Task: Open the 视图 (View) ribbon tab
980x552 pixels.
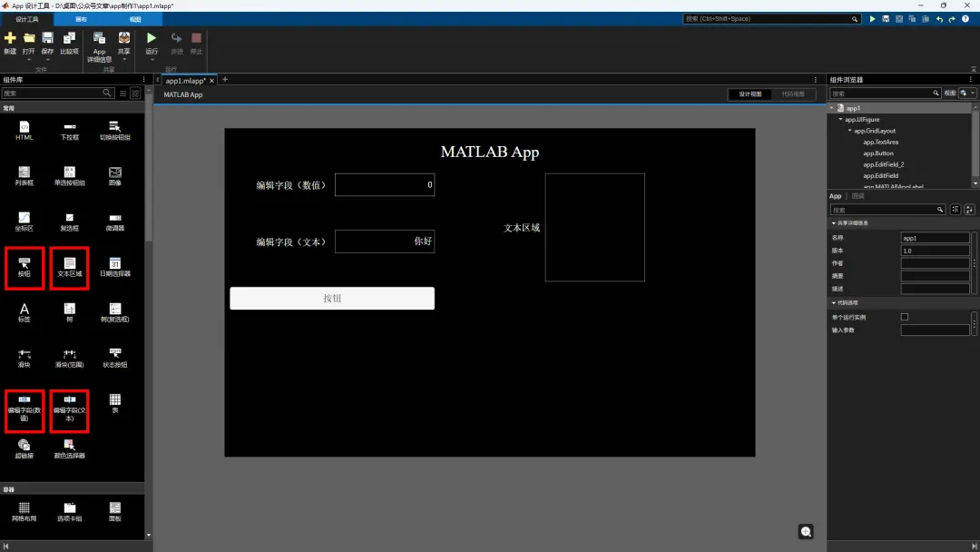Action: (x=135, y=19)
